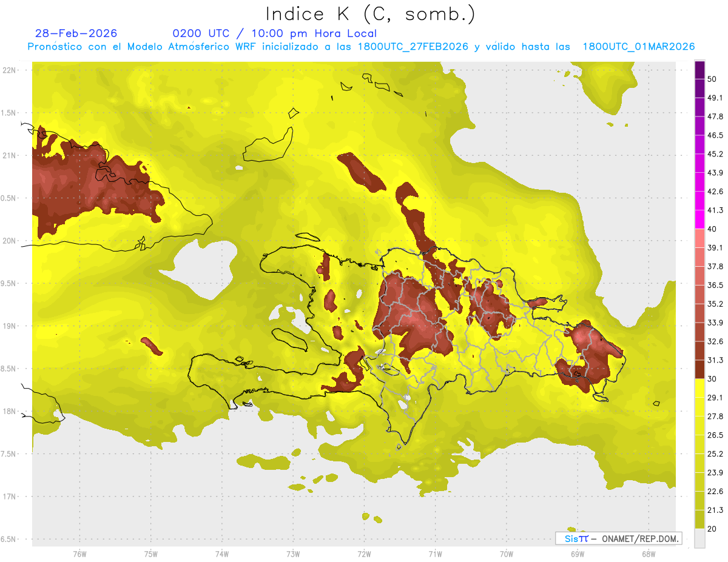Click the color bar value '30'
The width and height of the screenshot is (728, 562).
tap(713, 379)
